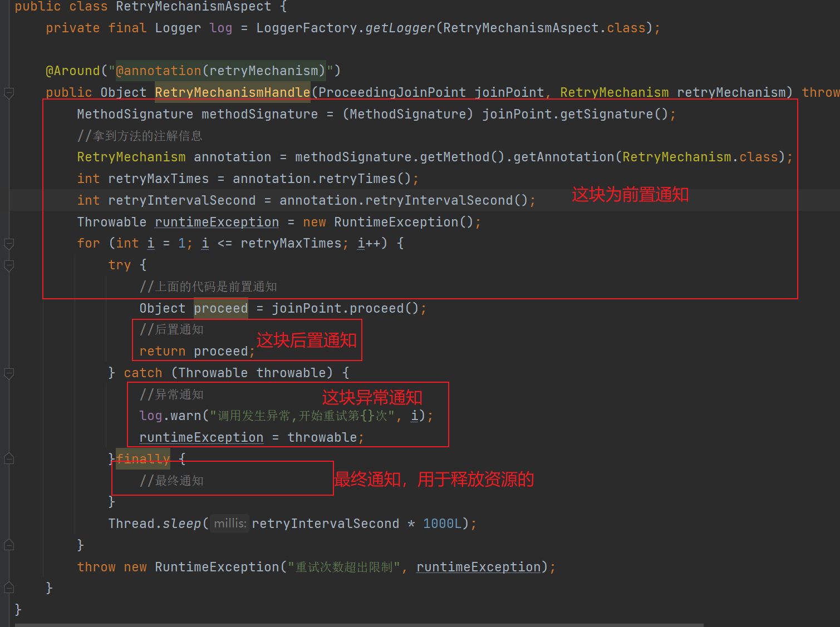Screen dimensions: 840x627
Task: Click 'getAnnotation' method call
Action: [563, 157]
